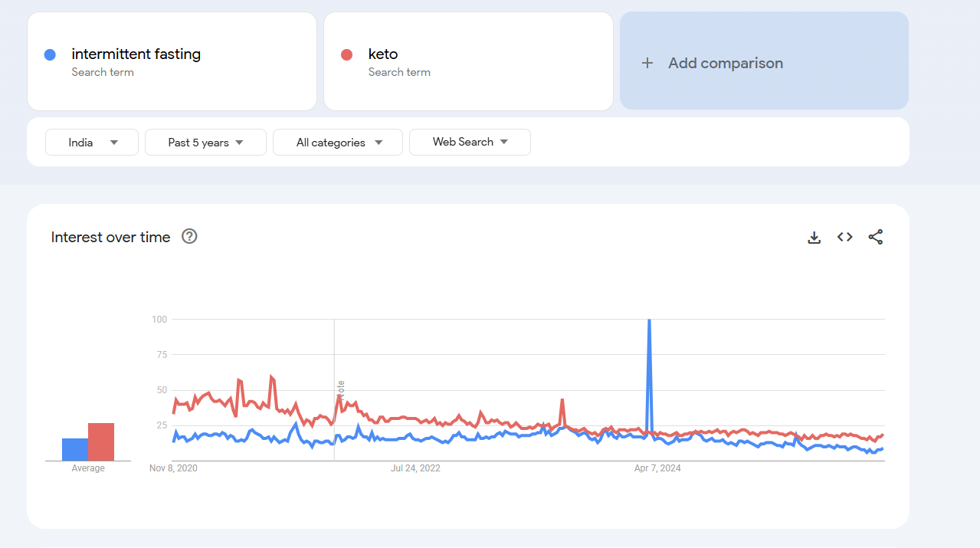Select the keto search term card
980x548 pixels.
468,61
